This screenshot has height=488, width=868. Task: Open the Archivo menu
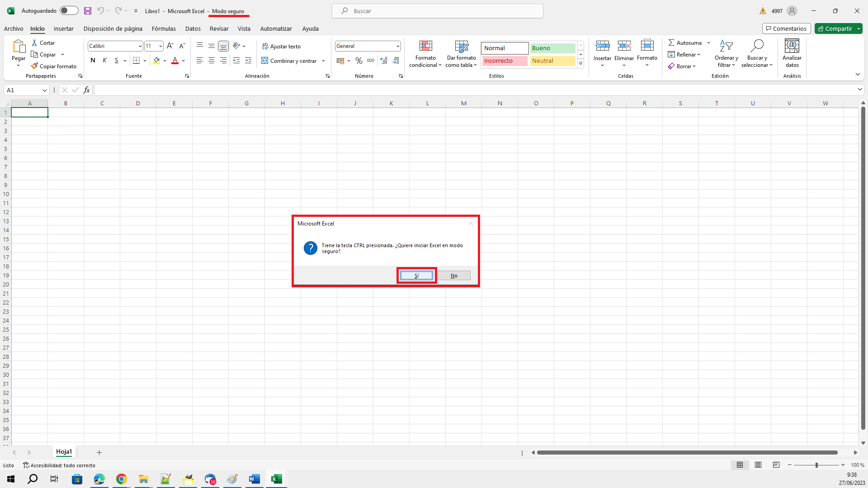point(14,28)
